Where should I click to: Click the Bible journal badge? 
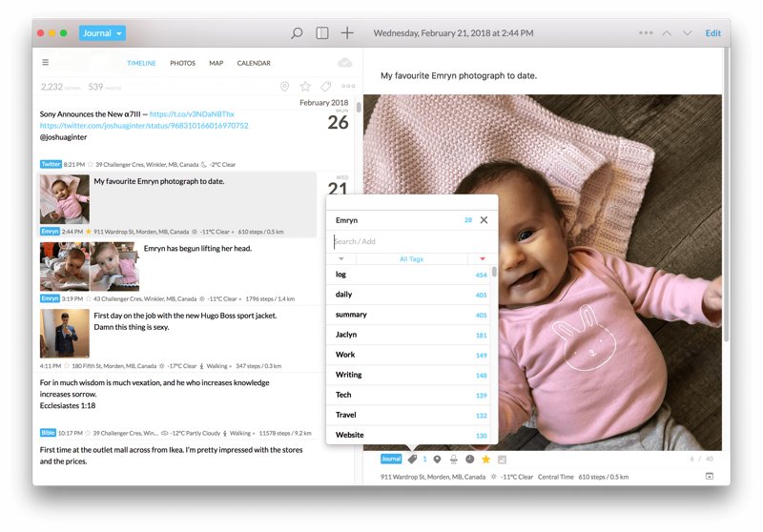48,432
